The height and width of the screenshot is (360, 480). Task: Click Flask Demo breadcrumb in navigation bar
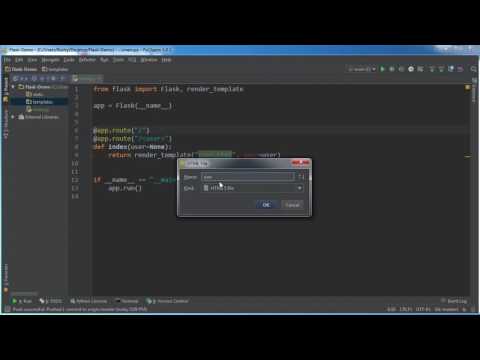(21, 69)
